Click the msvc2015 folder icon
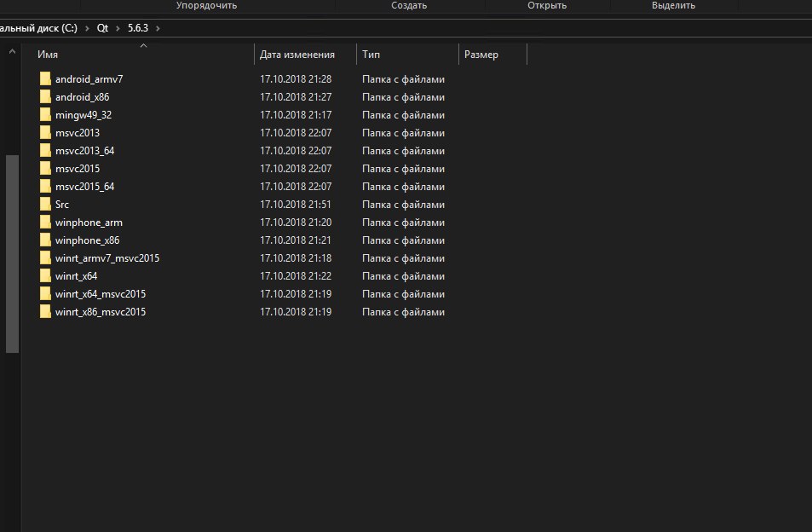 point(45,168)
